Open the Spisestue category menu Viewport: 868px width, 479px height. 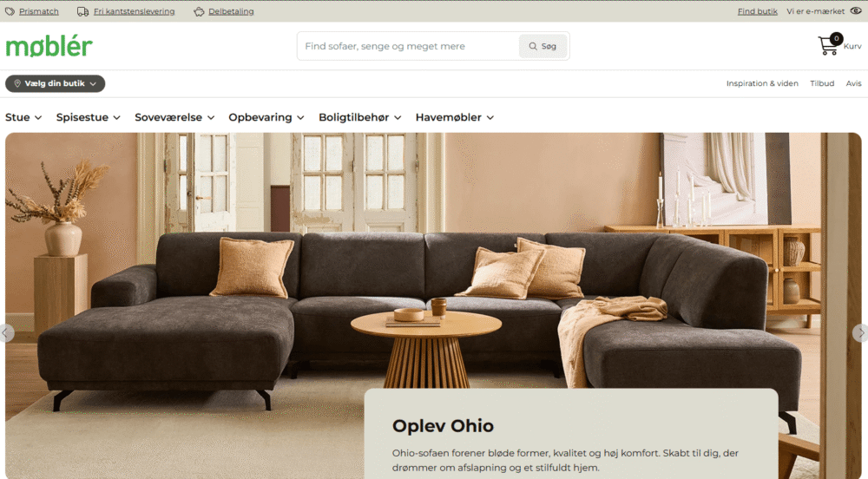coord(88,117)
